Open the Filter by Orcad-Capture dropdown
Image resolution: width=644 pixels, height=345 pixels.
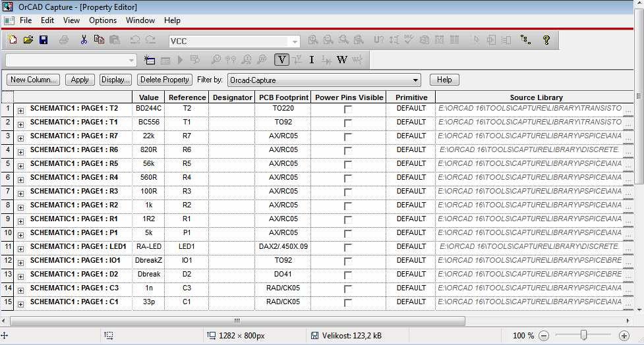pyautogui.click(x=415, y=80)
